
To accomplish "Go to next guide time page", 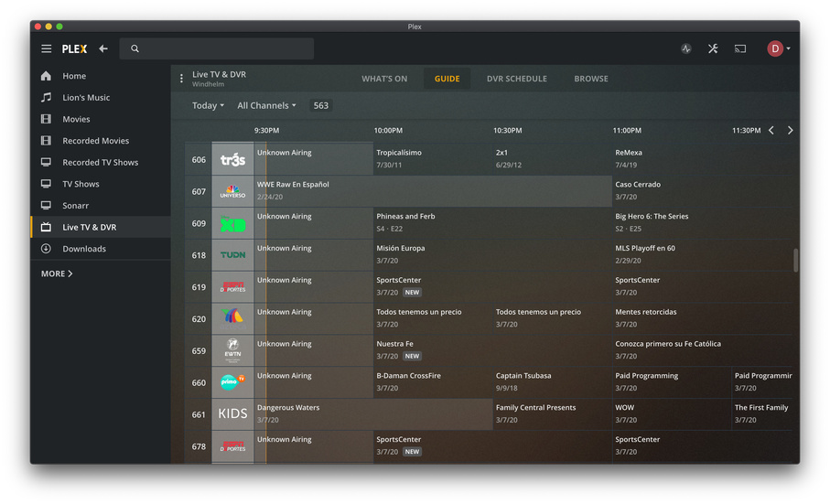I will (x=791, y=130).
